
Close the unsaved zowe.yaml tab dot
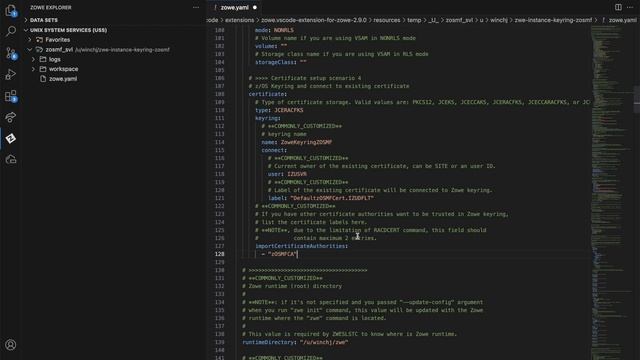255,7
